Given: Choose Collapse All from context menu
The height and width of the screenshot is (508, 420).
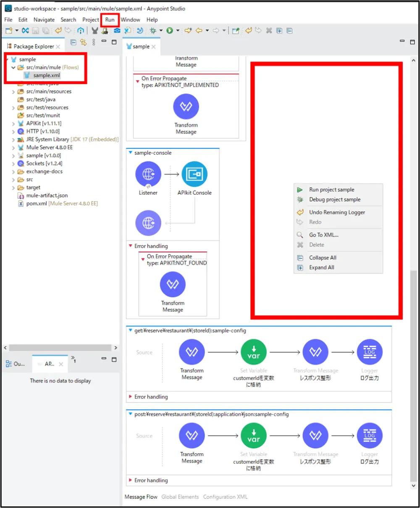Looking at the screenshot, I should (339, 258).
